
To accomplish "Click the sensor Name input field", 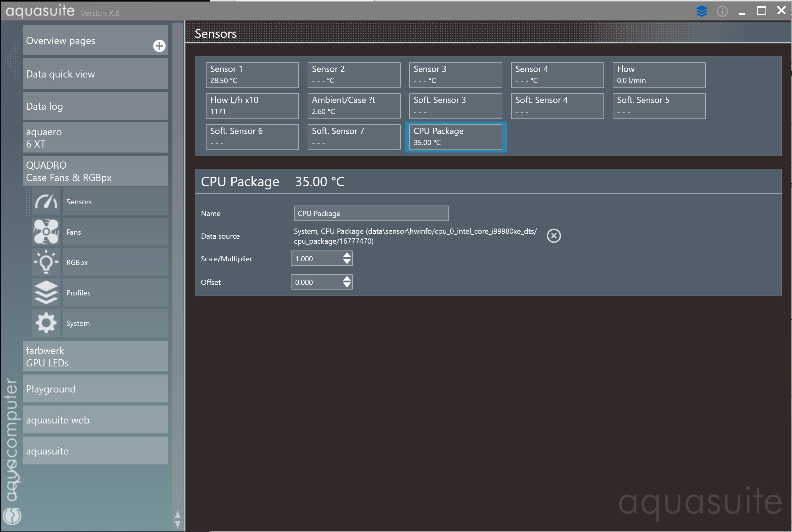I will (371, 213).
